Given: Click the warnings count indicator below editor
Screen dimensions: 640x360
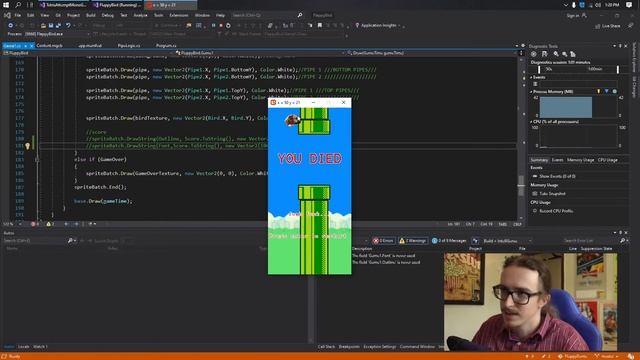Looking at the screenshot, I should tap(51, 224).
